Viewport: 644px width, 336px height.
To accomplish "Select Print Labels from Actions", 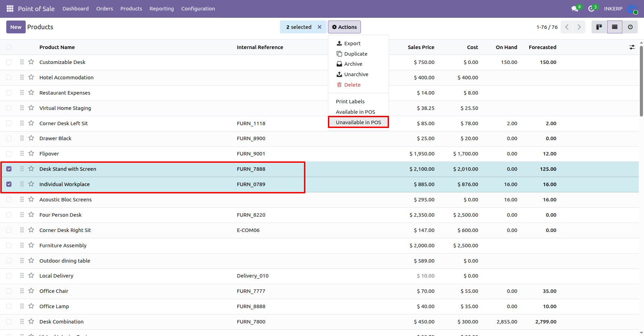I will point(358,101).
